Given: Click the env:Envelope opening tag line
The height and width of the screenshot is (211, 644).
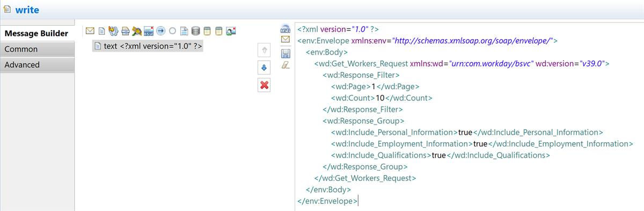Looking at the screenshot, I should (428, 40).
